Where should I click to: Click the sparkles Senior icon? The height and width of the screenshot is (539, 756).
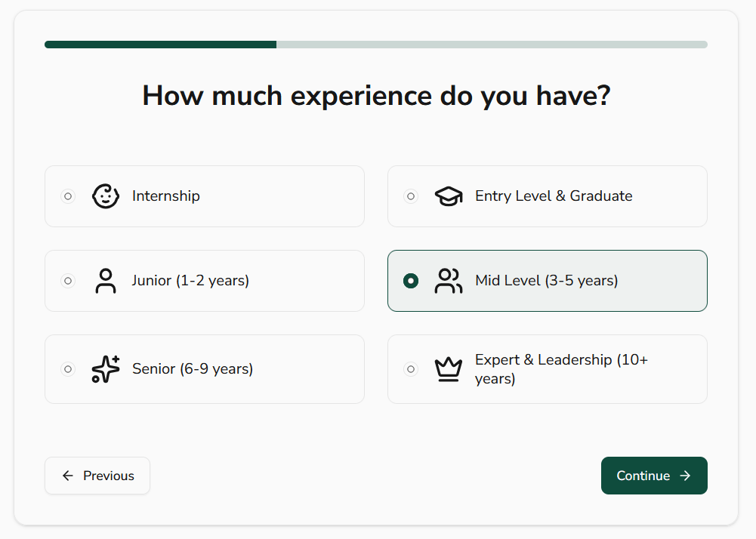point(106,369)
